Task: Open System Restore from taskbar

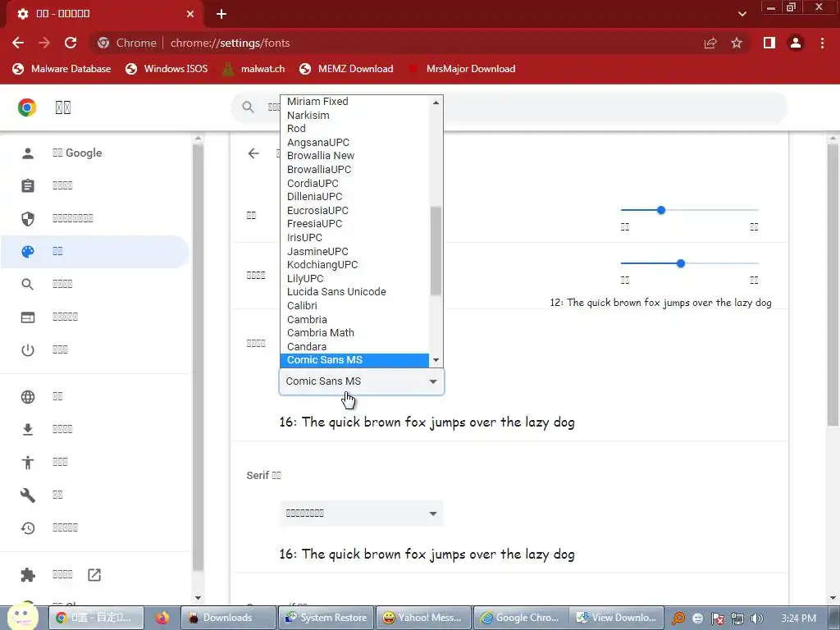Action: coord(326,618)
